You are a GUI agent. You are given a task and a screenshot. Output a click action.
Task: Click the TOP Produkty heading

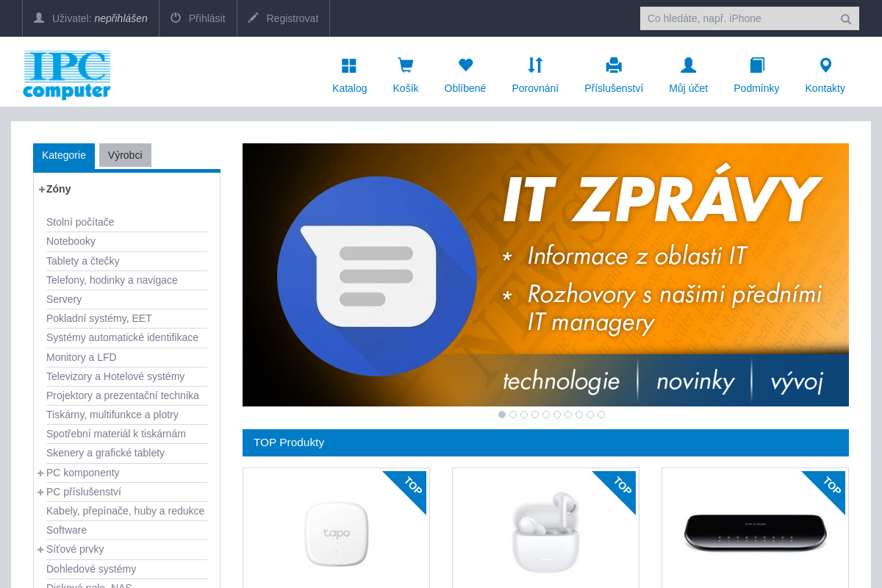click(x=289, y=442)
